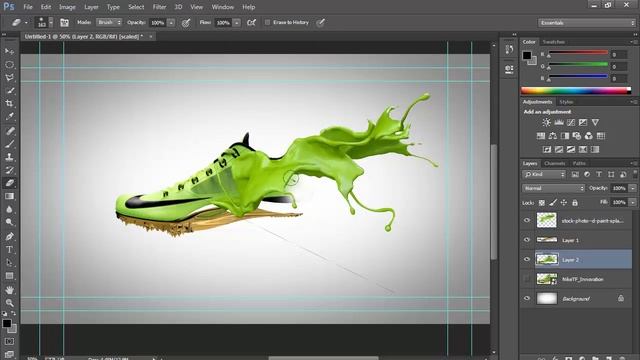Viewport: 640px width, 360px height.
Task: Click the green channel slider
Action: coord(578,65)
